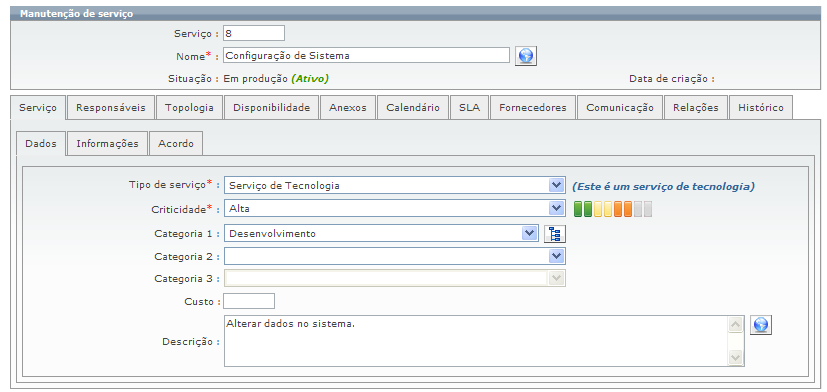Select the Serviço tab

(38, 108)
